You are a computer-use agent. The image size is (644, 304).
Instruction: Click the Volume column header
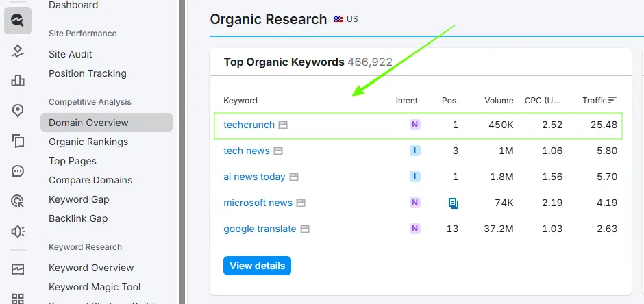pyautogui.click(x=499, y=101)
